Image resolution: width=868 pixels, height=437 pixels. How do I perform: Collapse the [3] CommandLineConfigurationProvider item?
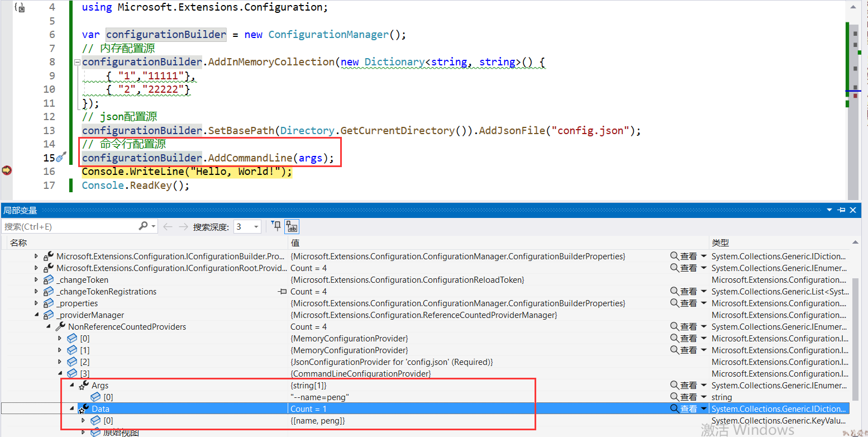(x=60, y=374)
